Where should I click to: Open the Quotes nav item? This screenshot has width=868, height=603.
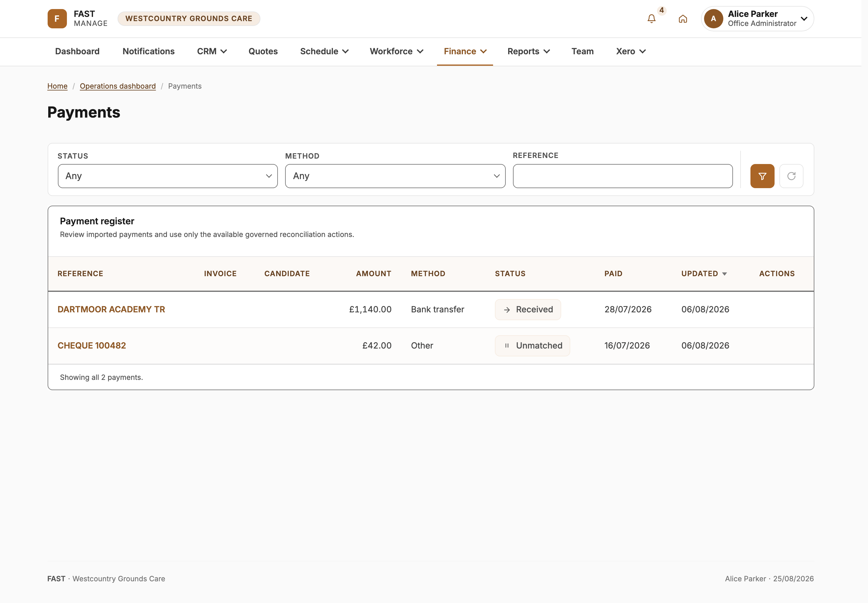[263, 51]
